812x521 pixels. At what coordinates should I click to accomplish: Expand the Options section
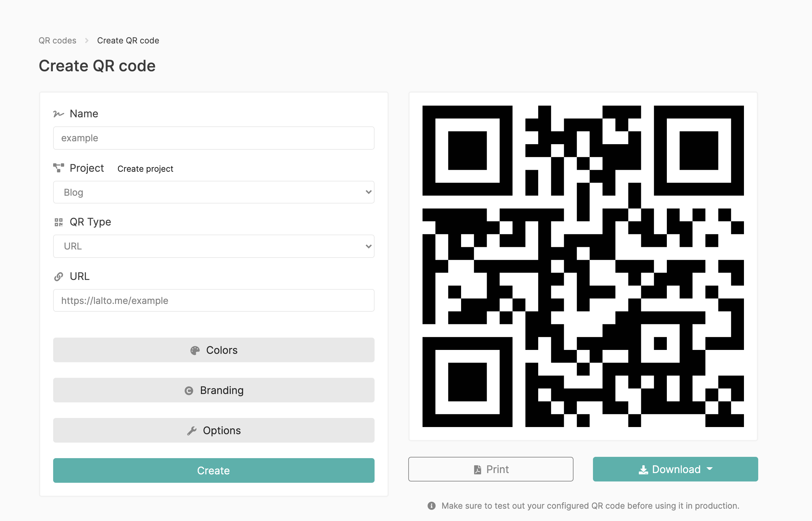click(x=214, y=430)
